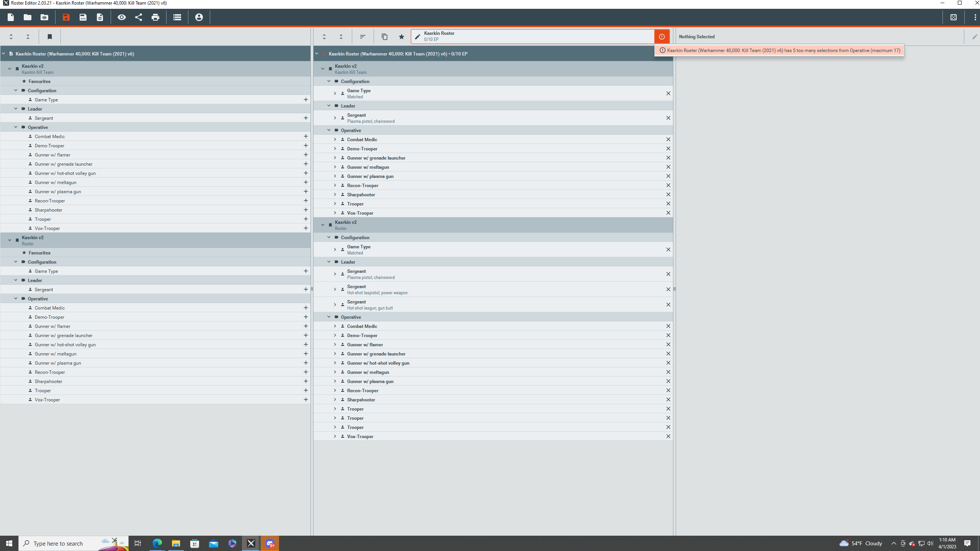Create a new roster file
The height and width of the screenshot is (551, 980).
click(x=11, y=17)
